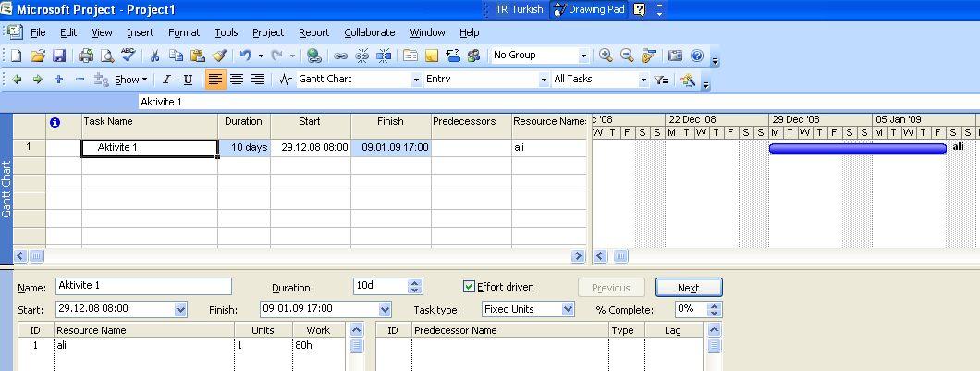Screen dimensions: 980x371
Task: Click the Cut scissors icon
Action: (x=154, y=56)
